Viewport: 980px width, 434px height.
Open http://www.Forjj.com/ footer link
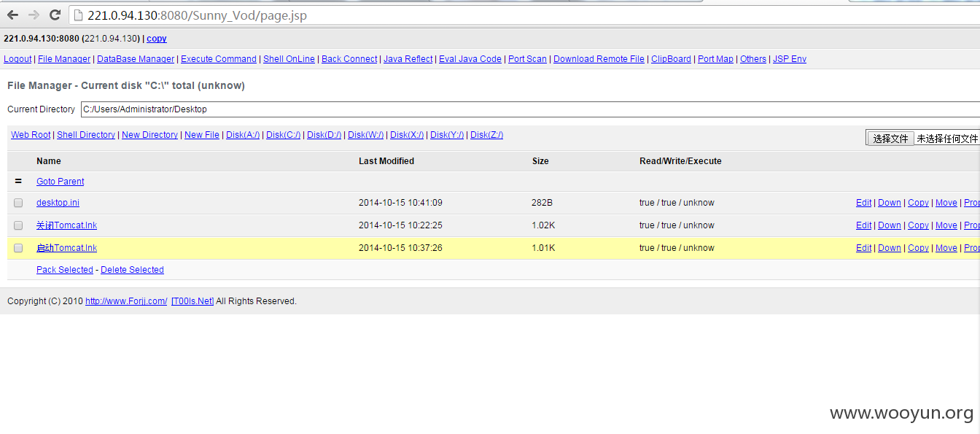click(126, 301)
